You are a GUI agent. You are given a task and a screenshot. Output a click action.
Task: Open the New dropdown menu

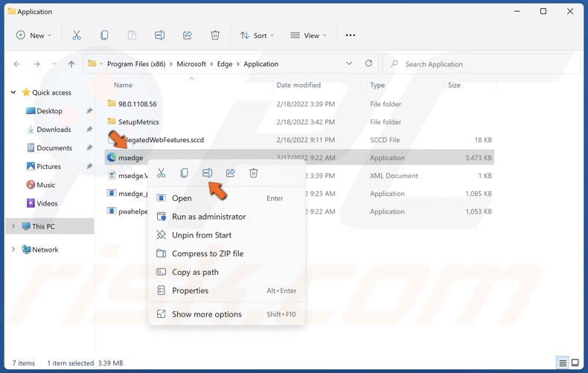coord(33,35)
